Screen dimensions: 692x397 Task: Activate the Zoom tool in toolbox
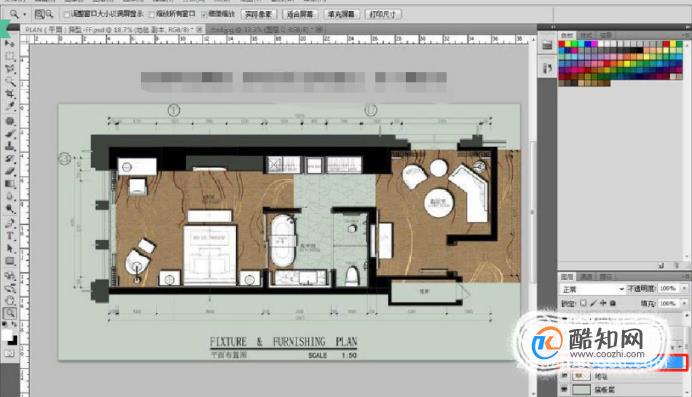pos(9,313)
